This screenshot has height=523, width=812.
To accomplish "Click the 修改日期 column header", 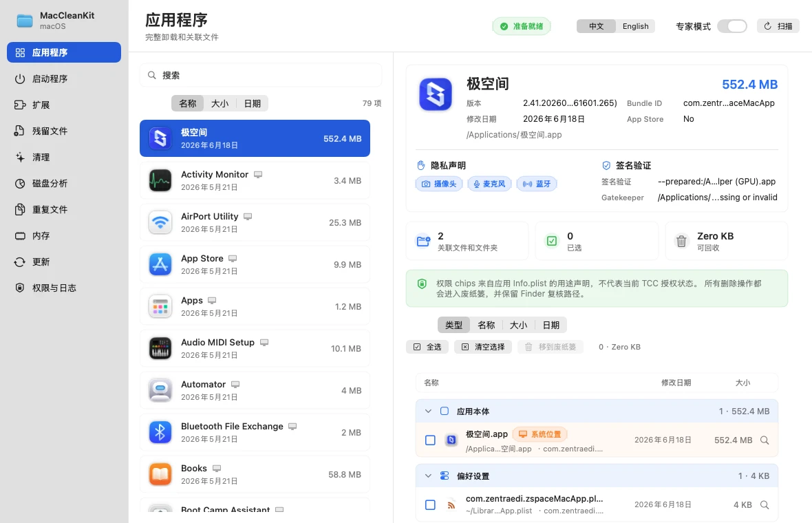I will (x=676, y=383).
